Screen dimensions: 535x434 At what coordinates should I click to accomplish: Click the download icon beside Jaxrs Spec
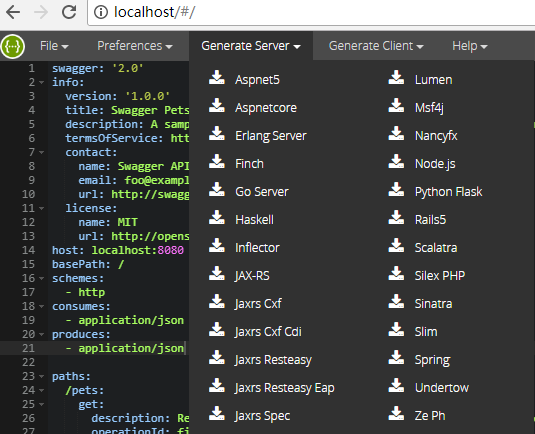(217, 413)
